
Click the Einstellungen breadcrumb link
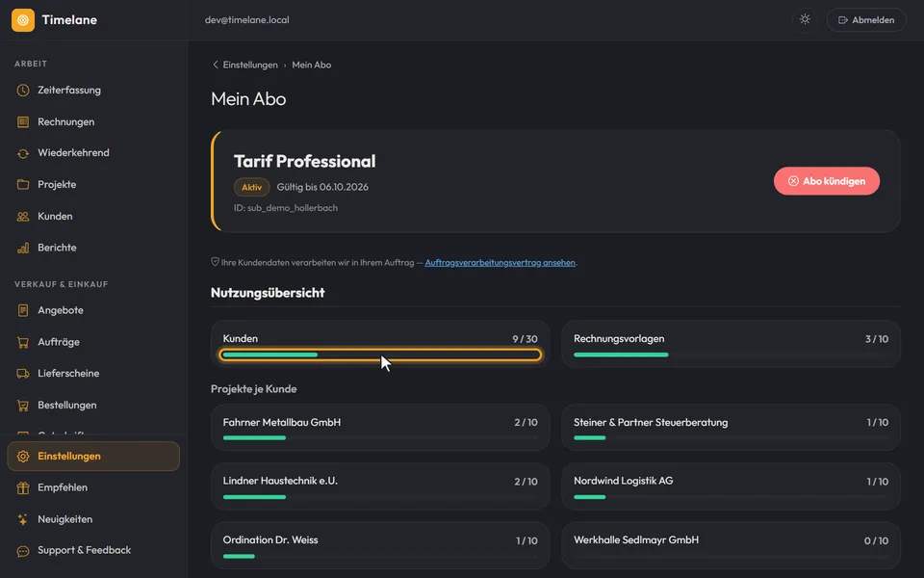coord(250,65)
